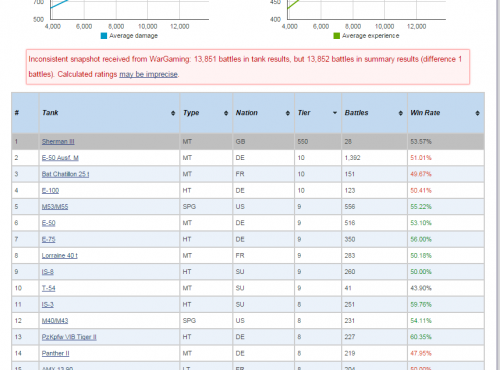Open the E-75 tank link
The height and width of the screenshot is (370, 500).
(x=48, y=239)
